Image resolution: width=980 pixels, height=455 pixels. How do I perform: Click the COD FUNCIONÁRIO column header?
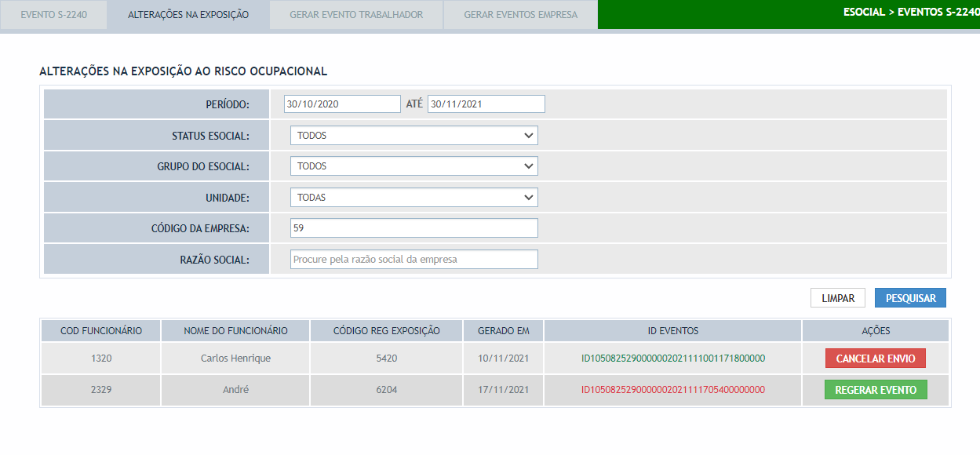[x=101, y=331]
